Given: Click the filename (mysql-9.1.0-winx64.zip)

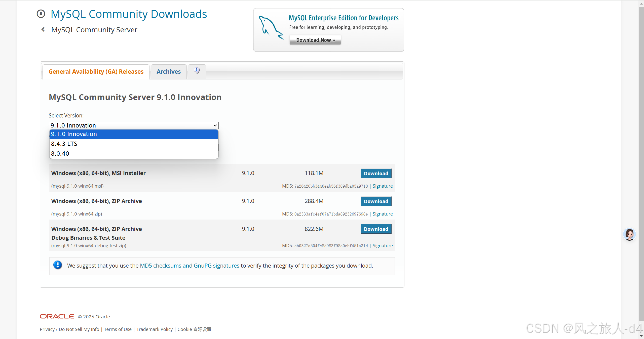Looking at the screenshot, I should point(77,214).
